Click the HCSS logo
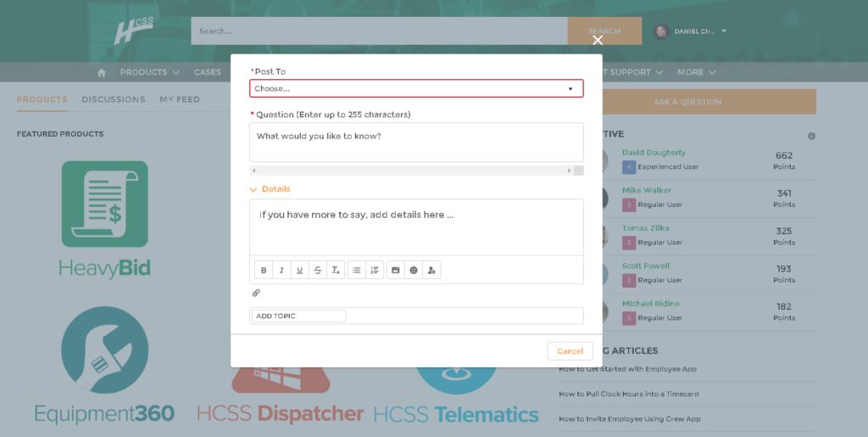 point(133,31)
